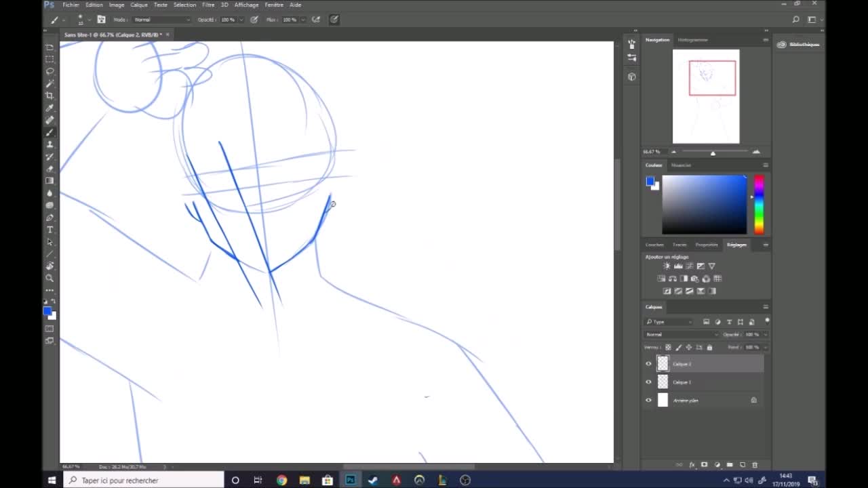Open Opacité dropdown in options bar
868x488 pixels.
242,20
